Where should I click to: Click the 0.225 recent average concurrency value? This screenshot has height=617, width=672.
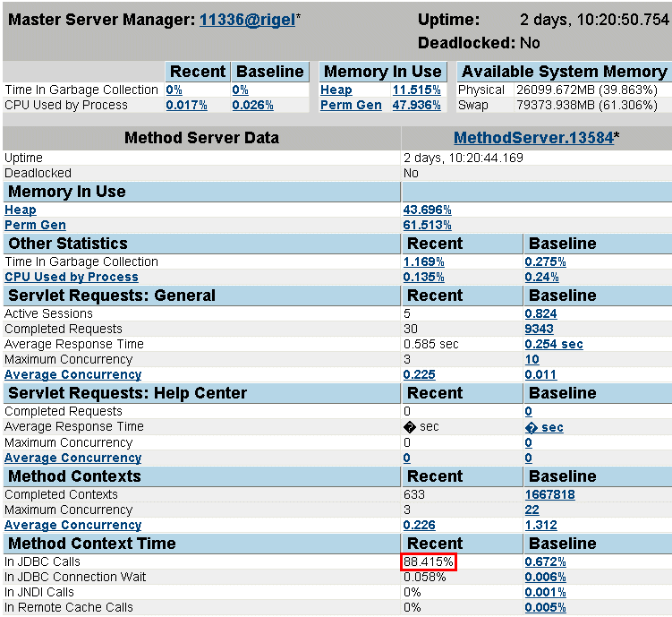419,374
